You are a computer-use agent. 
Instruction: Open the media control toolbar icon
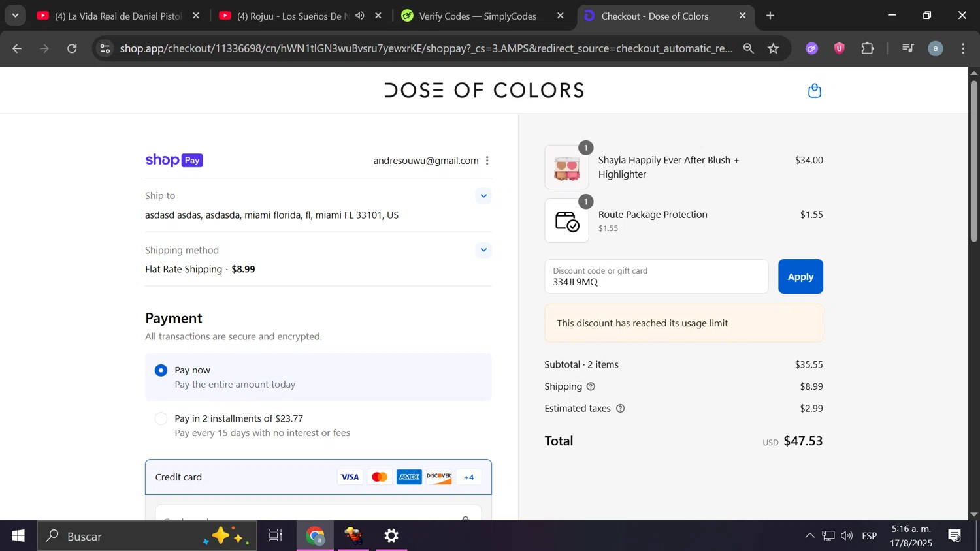[907, 48]
